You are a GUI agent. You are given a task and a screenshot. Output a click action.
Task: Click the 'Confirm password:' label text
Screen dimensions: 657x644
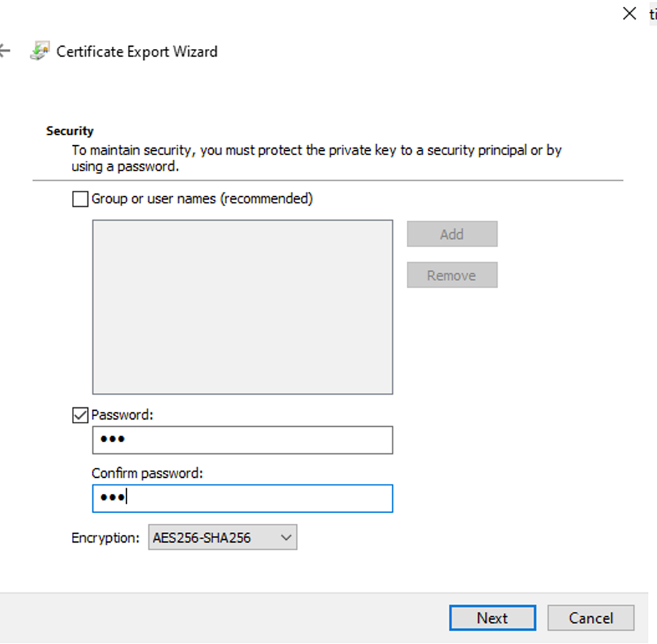(x=147, y=474)
